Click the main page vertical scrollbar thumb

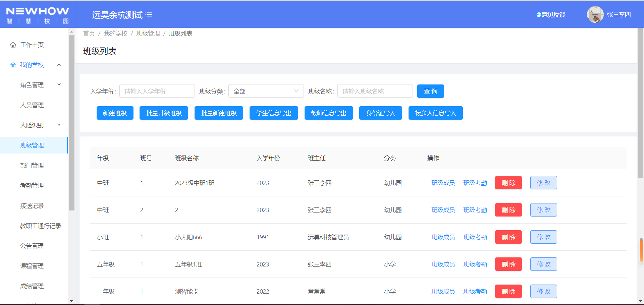pyautogui.click(x=640, y=103)
